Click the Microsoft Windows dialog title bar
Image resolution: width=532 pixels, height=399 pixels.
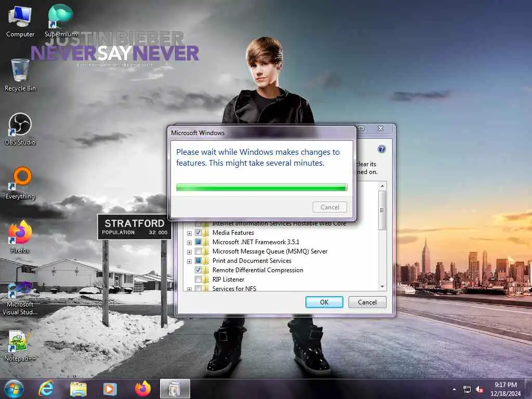[x=262, y=132]
